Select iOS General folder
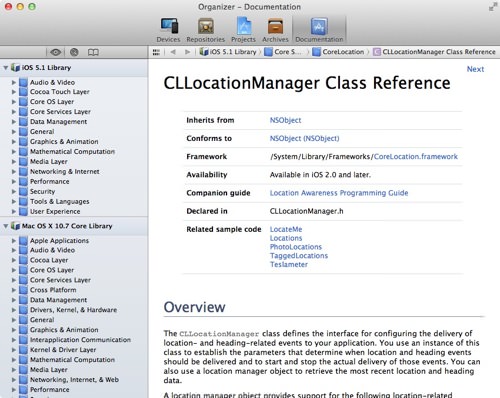This screenshot has height=398, width=500. (x=42, y=132)
